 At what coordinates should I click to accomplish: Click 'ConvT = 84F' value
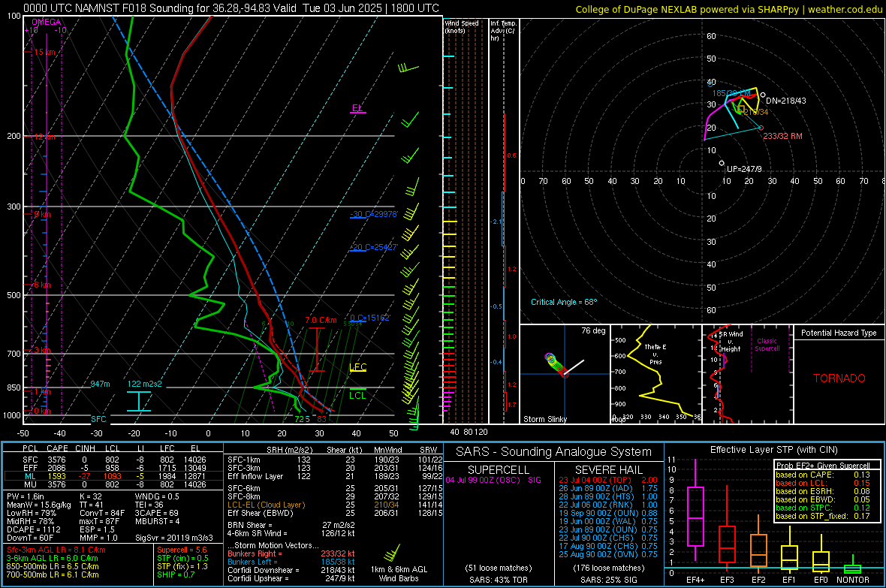(x=101, y=513)
